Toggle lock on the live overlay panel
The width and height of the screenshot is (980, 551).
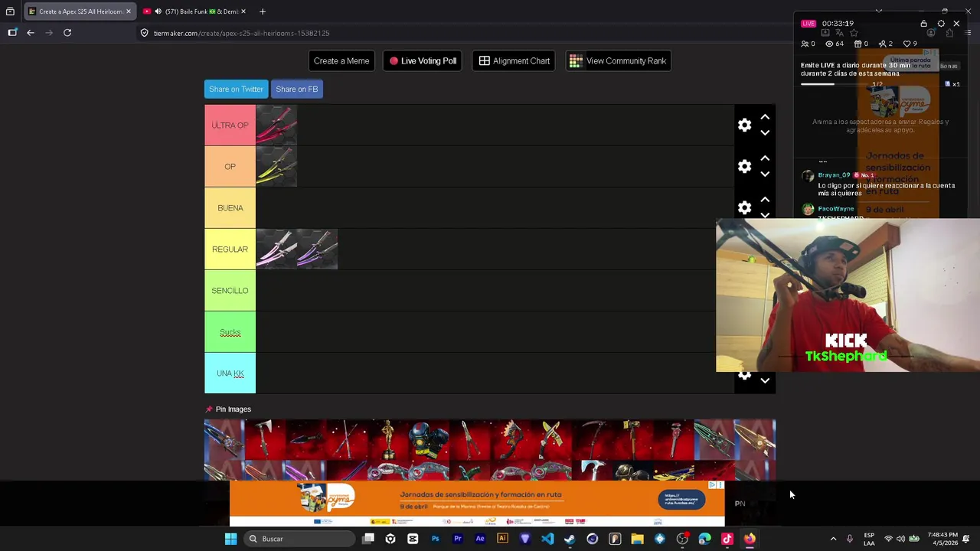923,24
